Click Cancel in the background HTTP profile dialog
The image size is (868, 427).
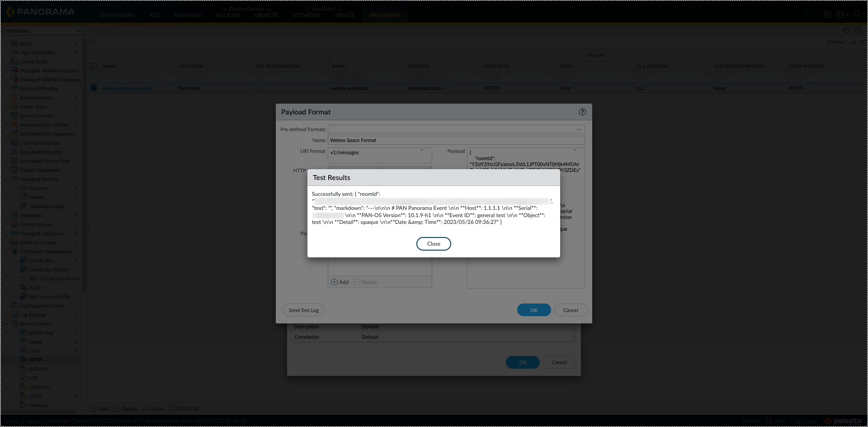[559, 362]
